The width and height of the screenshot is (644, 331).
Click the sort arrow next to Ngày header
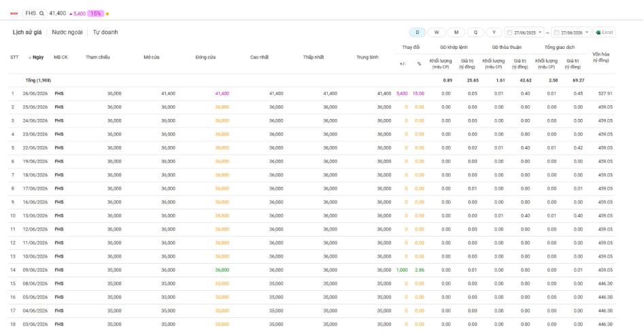(29, 58)
